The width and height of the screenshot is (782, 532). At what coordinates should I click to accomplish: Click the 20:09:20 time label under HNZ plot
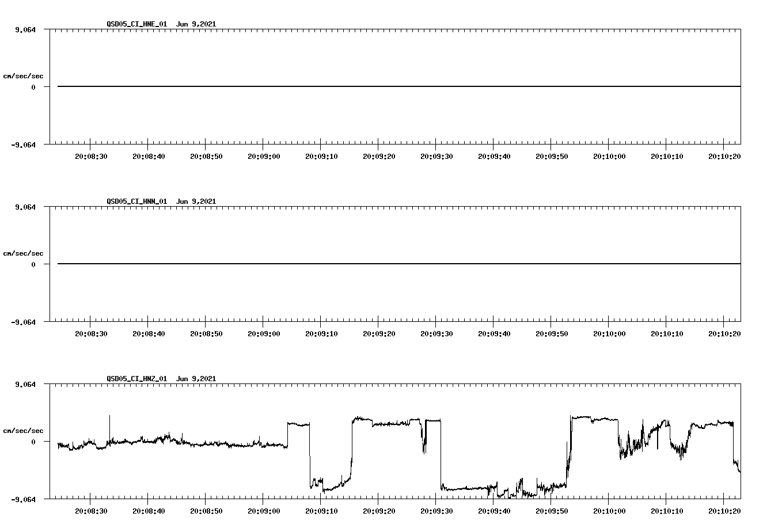(x=379, y=511)
